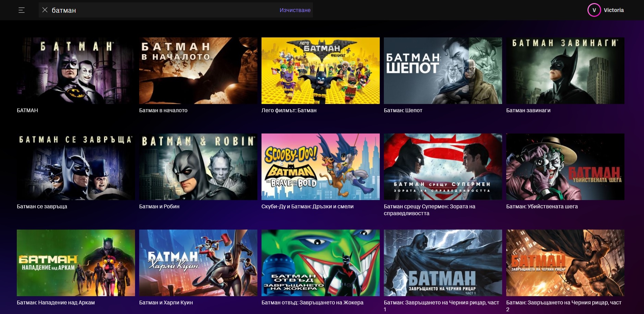The image size is (644, 314).
Task: Click the Батман: Нападение над Аркам title
Action: [56, 303]
